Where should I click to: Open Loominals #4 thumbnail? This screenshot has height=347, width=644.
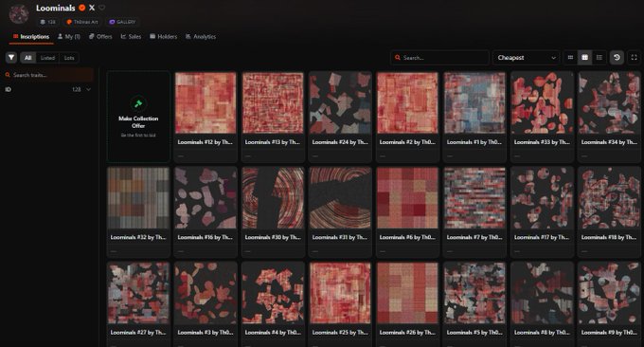[273, 293]
